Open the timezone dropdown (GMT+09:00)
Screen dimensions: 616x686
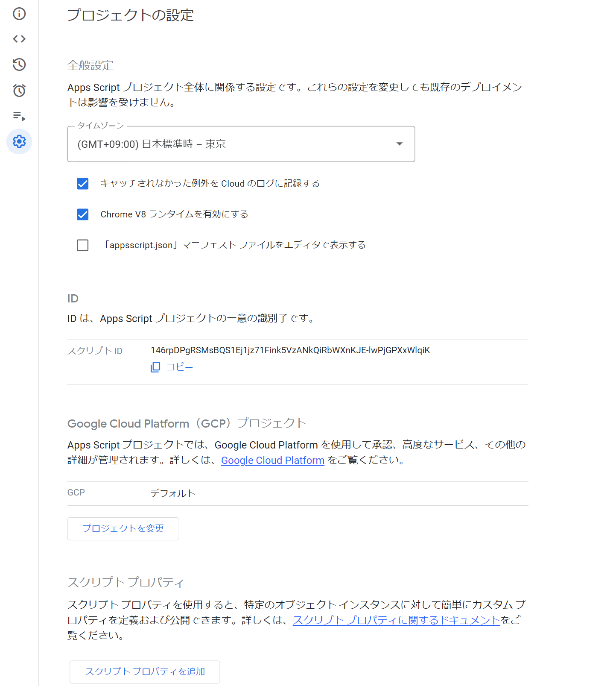(241, 144)
